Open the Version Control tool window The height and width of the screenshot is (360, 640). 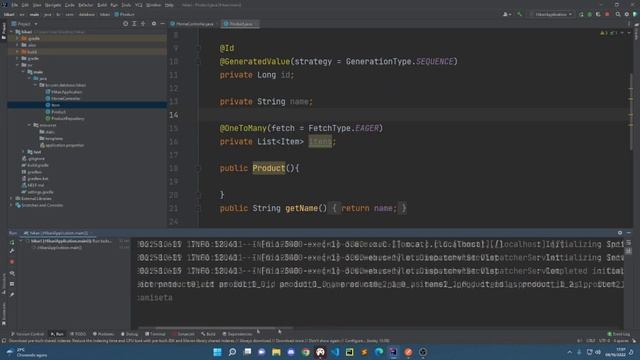coord(27,334)
